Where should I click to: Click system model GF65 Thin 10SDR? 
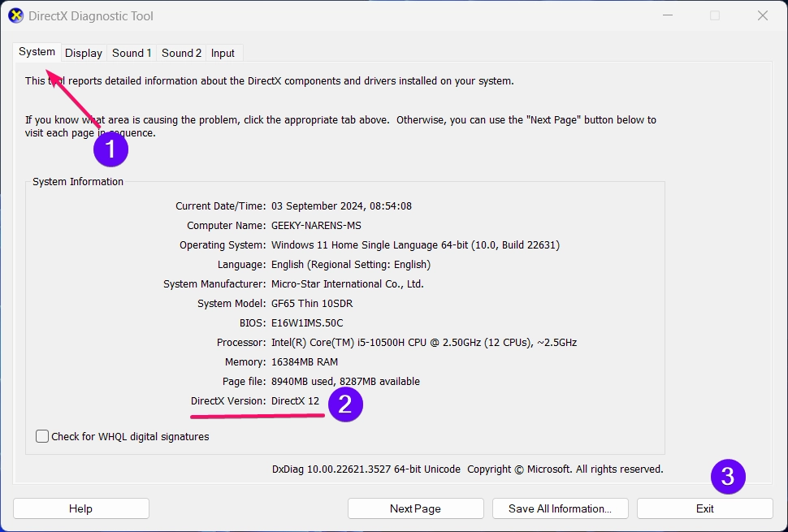[x=312, y=304]
